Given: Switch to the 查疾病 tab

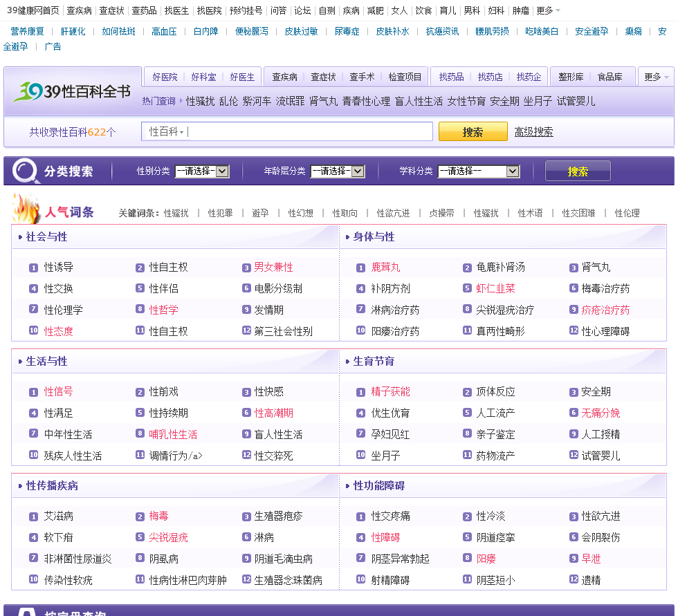Looking at the screenshot, I should [x=284, y=77].
